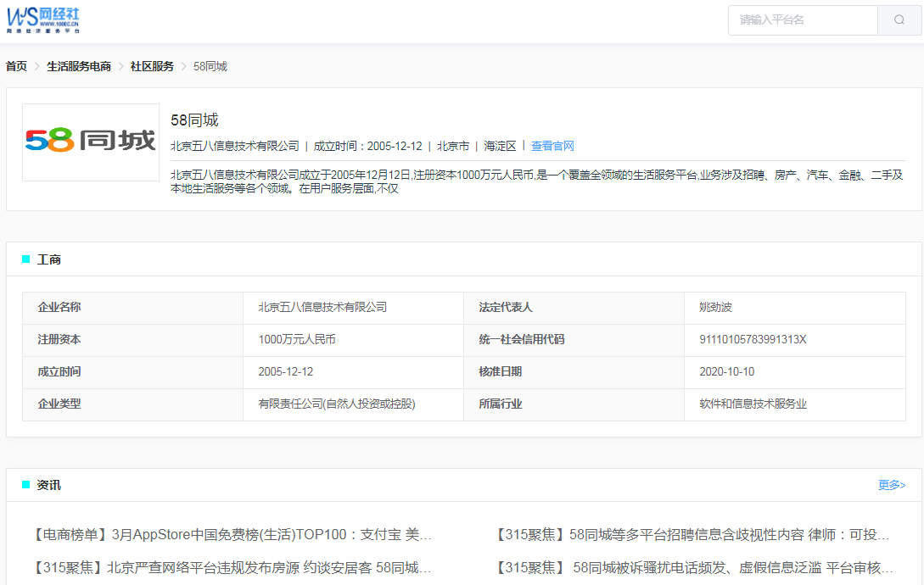This screenshot has height=585, width=924.
Task: Click the company name cell 北京五八信息技术有限公司
Action: point(322,307)
